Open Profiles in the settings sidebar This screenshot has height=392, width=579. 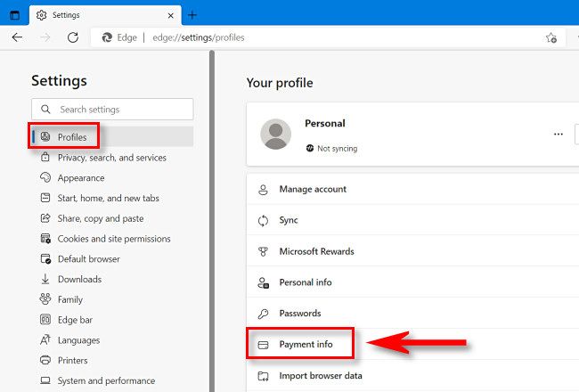click(72, 137)
